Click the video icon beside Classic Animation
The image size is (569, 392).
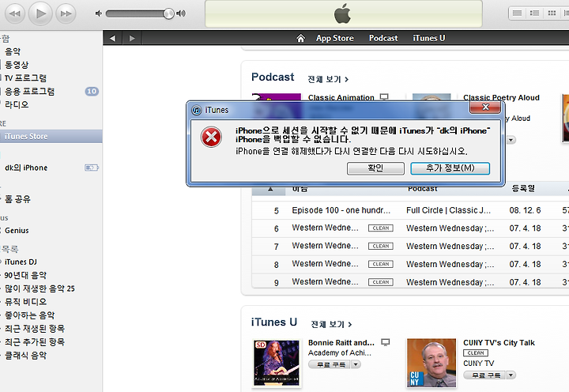tap(384, 97)
